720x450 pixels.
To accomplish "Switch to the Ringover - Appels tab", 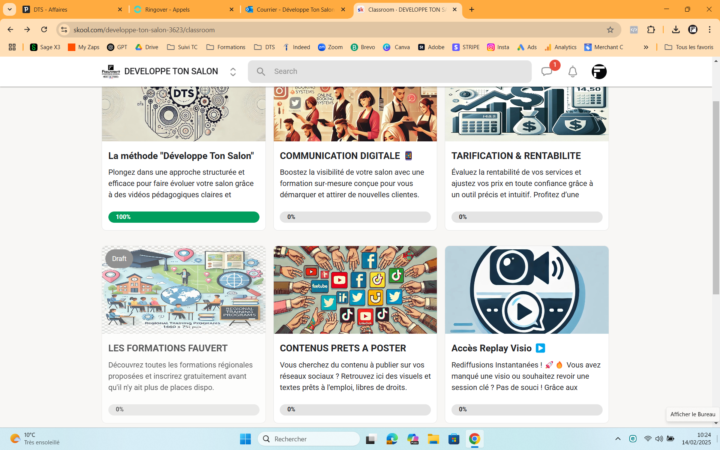I will [183, 9].
